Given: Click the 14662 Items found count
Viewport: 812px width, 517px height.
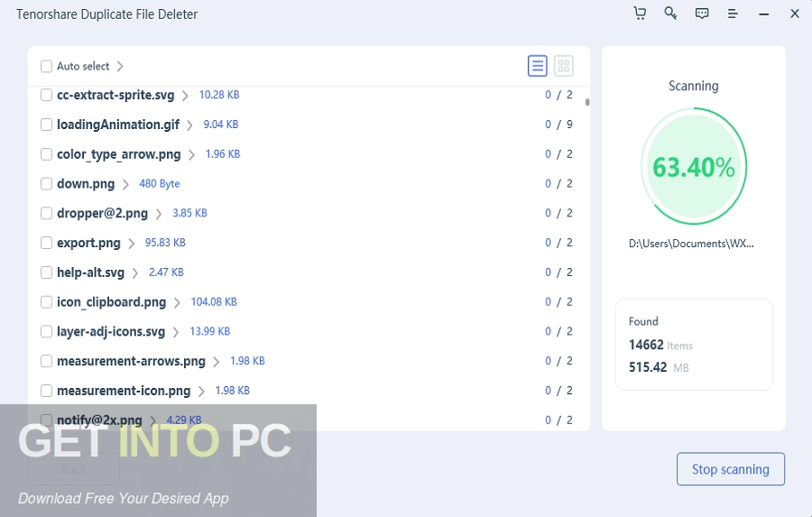Looking at the screenshot, I should (660, 345).
